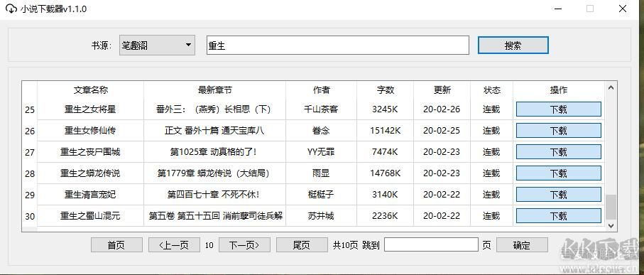Click word count cell 15142K
The width and height of the screenshot is (644, 275).
(386, 131)
